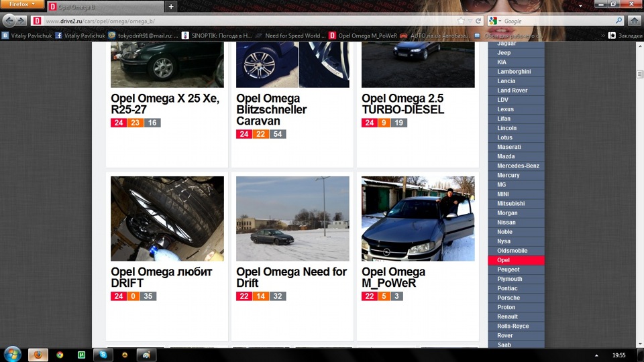Select KIA in the brand list
Image resolution: width=644 pixels, height=362 pixels.
coord(517,62)
